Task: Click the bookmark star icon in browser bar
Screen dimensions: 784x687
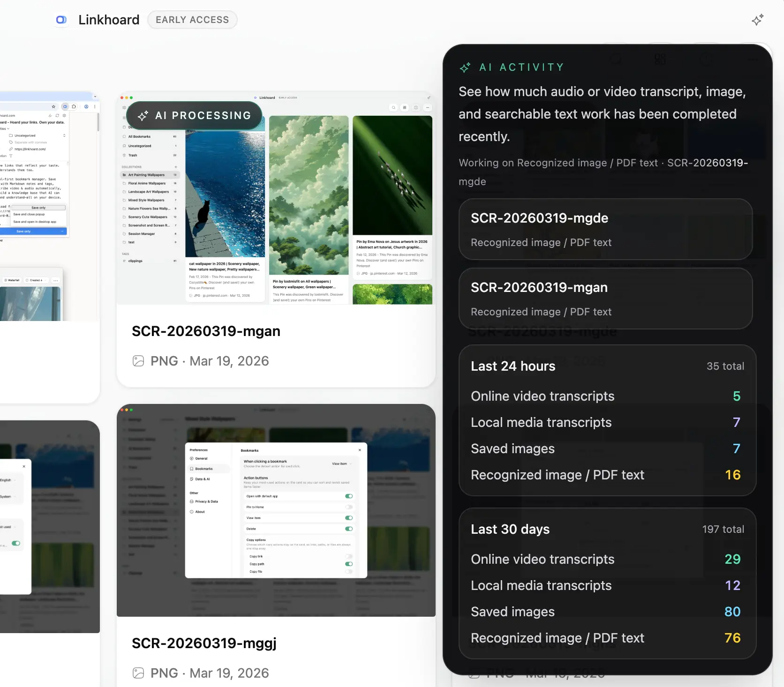Action: 53,107
